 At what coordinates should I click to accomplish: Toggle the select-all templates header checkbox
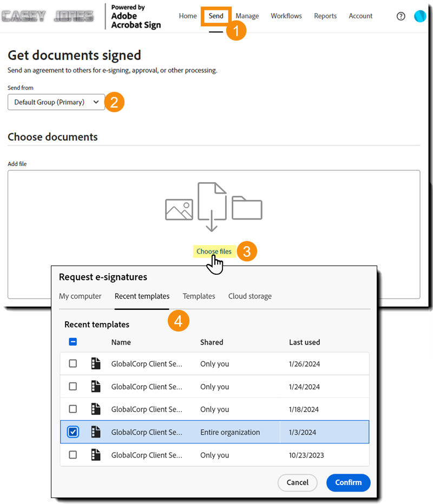point(73,342)
